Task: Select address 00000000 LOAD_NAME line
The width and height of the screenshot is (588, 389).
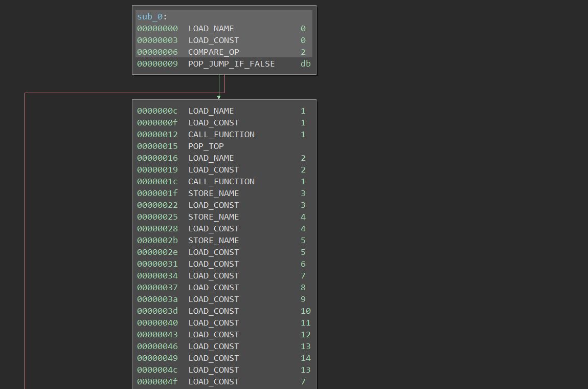Action: pyautogui.click(x=224, y=29)
